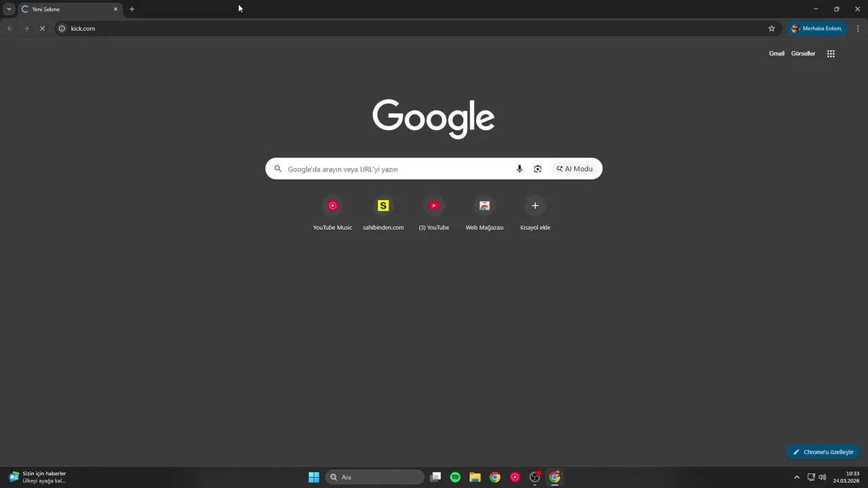This screenshot has height=488, width=868.
Task: Click the forward navigation arrow
Action: coord(26,28)
